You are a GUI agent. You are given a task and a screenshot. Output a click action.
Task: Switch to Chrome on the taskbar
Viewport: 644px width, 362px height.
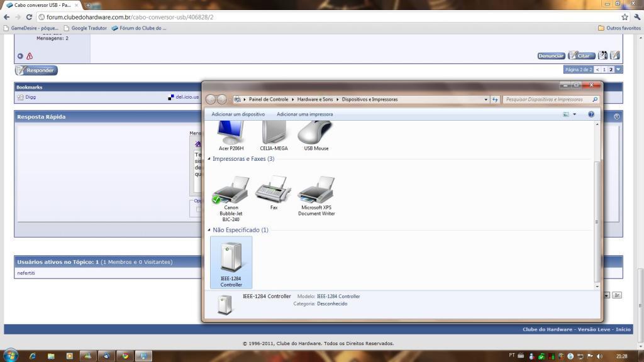(125, 356)
